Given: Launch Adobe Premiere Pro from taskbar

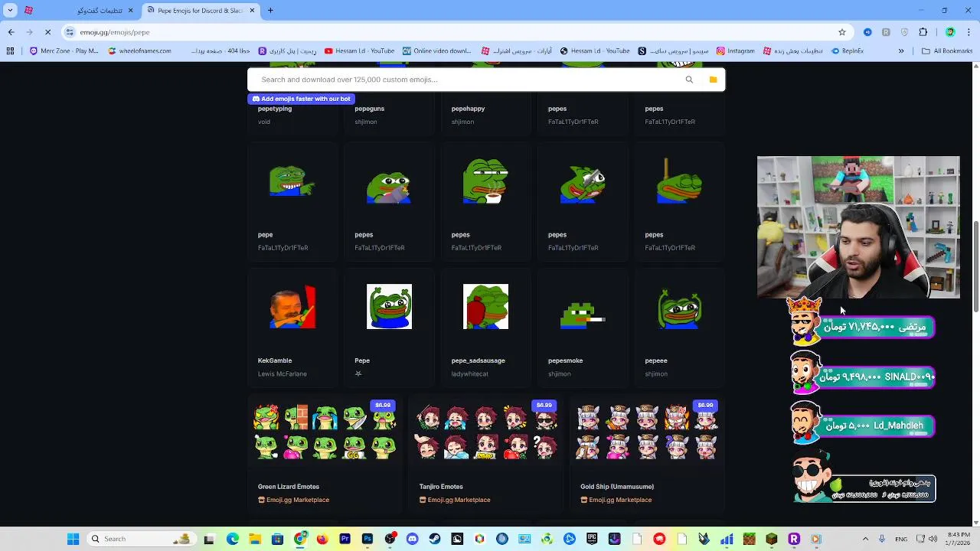Looking at the screenshot, I should 345,539.
